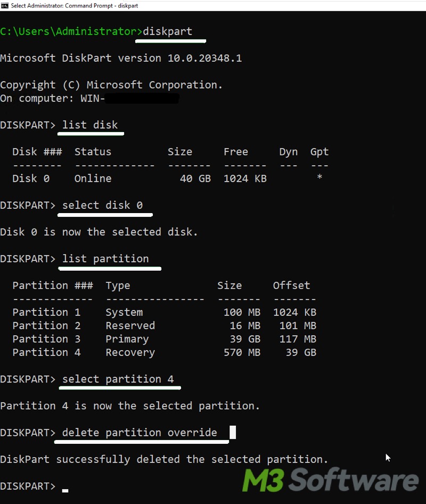Viewport: 426px width, 504px height.
Task: Click the 'Partition ###' column header
Action: (53, 286)
